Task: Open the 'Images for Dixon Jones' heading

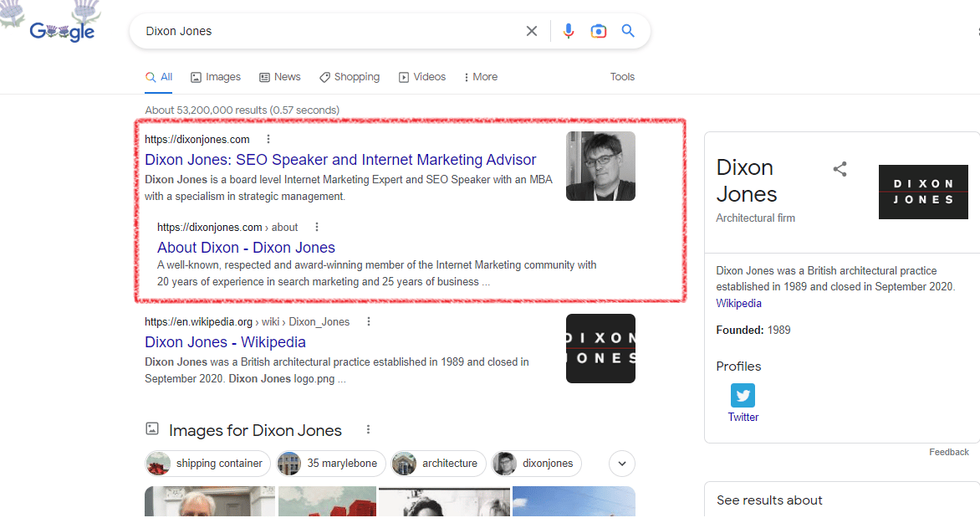Action: point(256,430)
